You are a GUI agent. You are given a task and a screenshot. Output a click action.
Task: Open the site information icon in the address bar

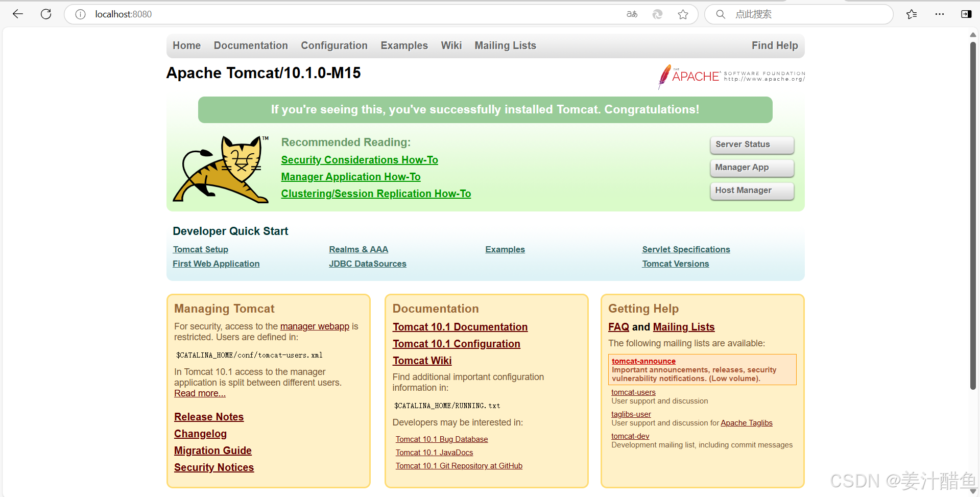(x=80, y=14)
